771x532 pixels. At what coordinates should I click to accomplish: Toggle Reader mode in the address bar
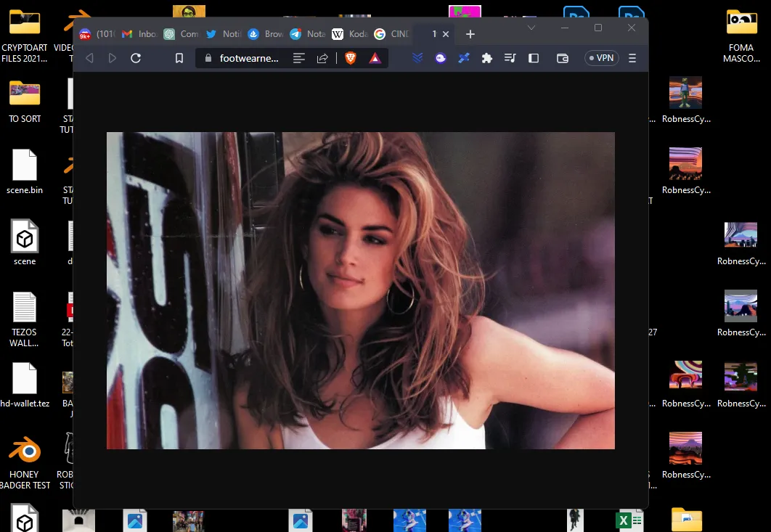(x=298, y=58)
